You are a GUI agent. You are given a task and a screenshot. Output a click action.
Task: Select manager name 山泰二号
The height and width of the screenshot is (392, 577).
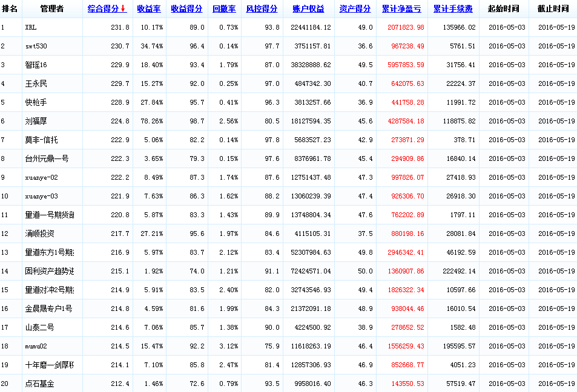[40, 328]
